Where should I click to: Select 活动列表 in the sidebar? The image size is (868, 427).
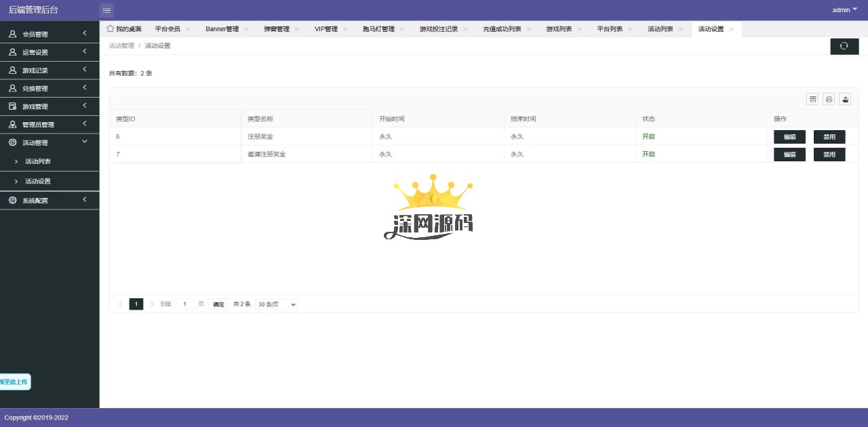pos(38,162)
